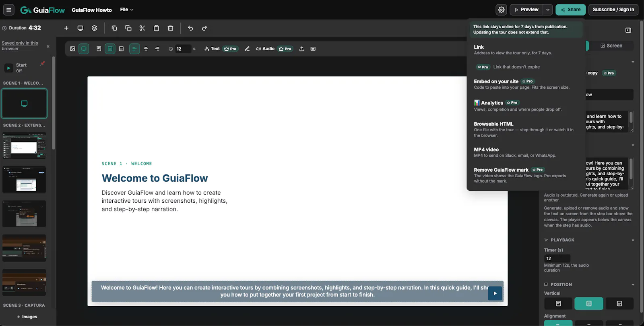Click the paste clipboard icon
Screen dimensions: 644x326
156,28
